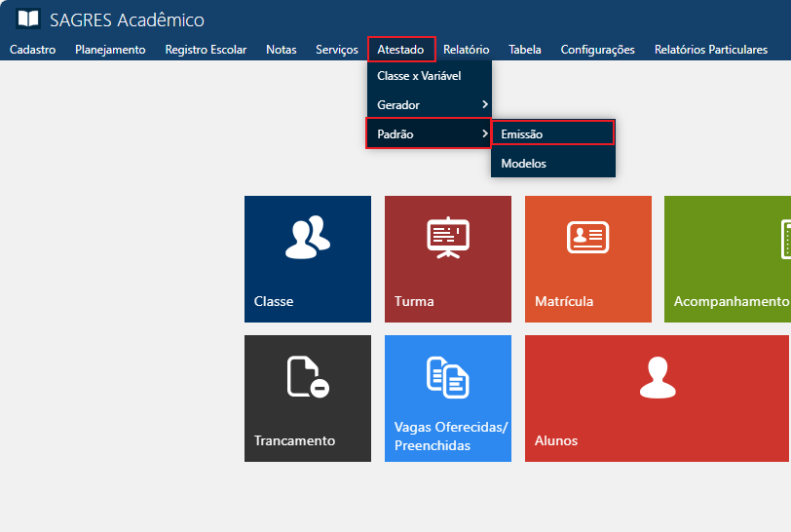
Task: Click the Vagas Oferecidas documents icon
Action: click(x=448, y=377)
